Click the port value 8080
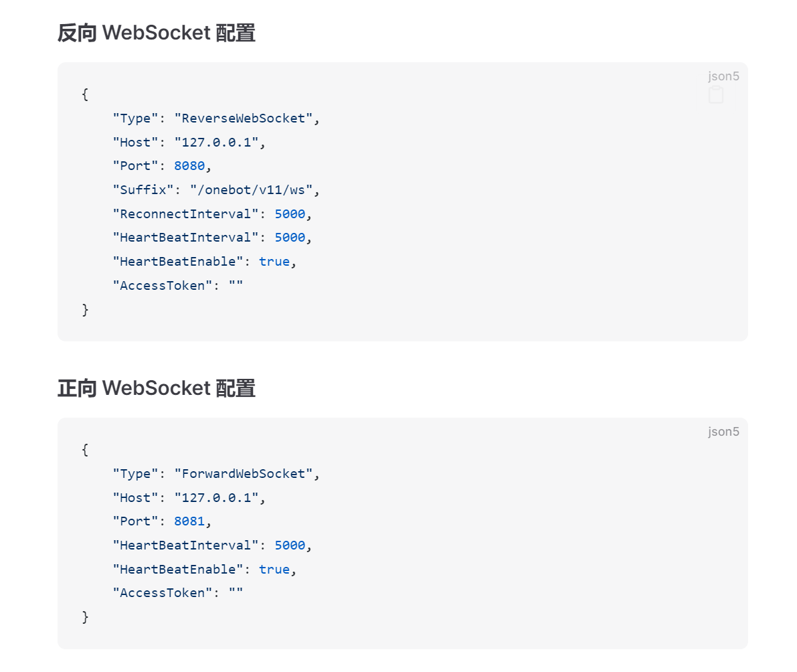 [x=189, y=166]
